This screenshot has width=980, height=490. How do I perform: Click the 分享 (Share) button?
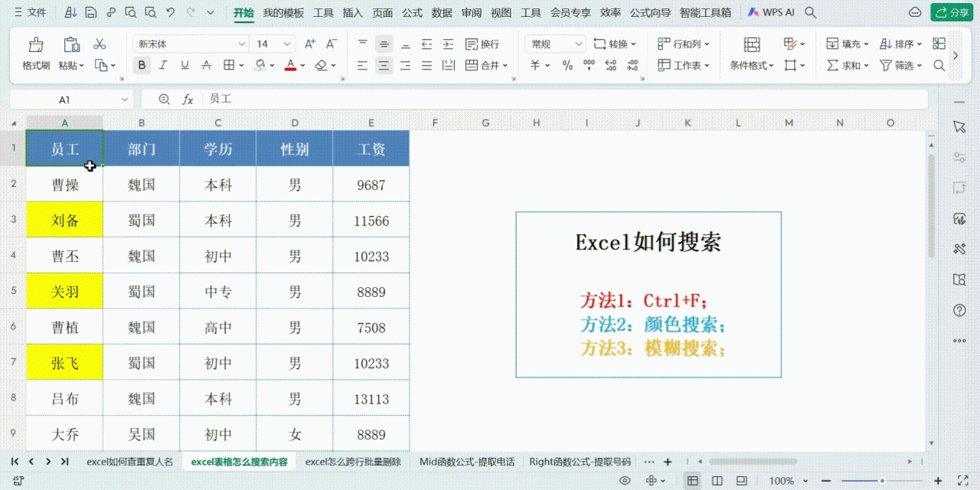coord(952,12)
